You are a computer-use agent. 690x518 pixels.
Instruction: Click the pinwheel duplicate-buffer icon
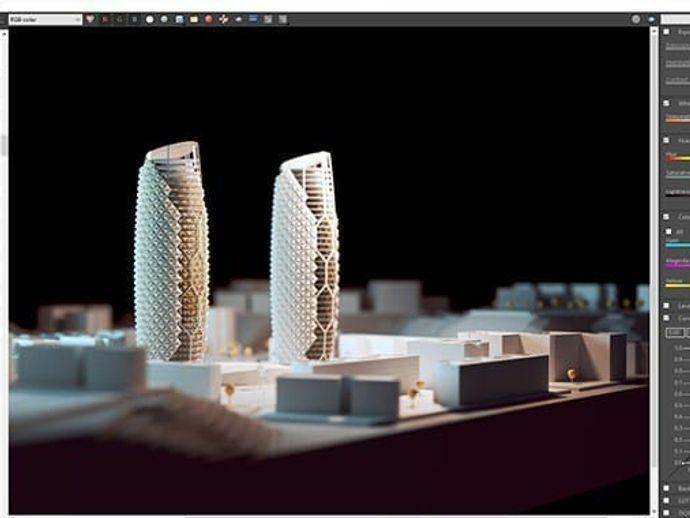[224, 19]
